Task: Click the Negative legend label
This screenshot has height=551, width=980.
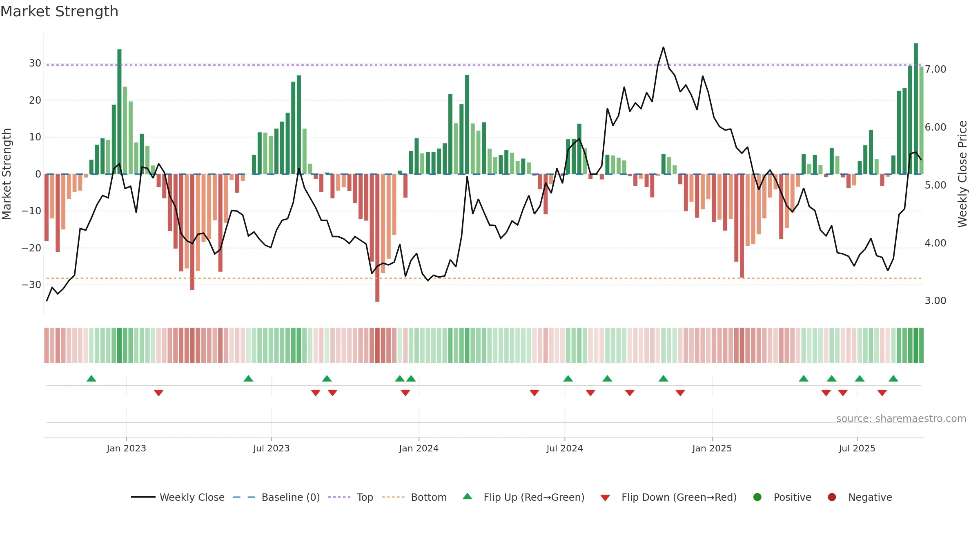Action: click(x=870, y=497)
